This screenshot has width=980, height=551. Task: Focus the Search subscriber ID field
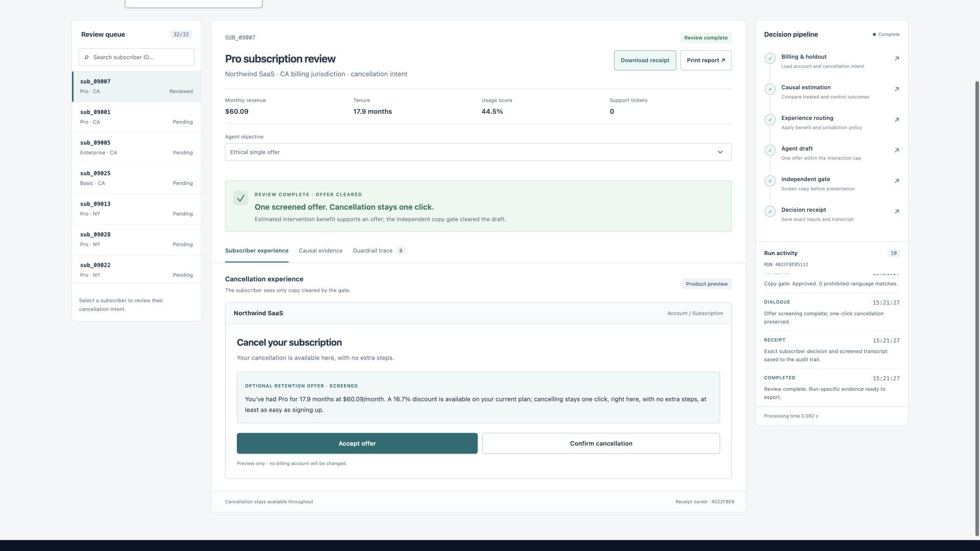tap(136, 57)
